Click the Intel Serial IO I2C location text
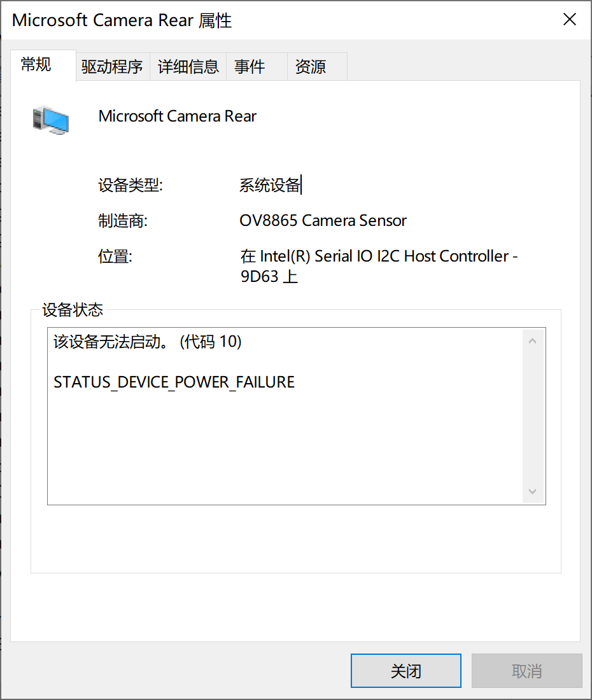This screenshot has width=592, height=700. 379,266
